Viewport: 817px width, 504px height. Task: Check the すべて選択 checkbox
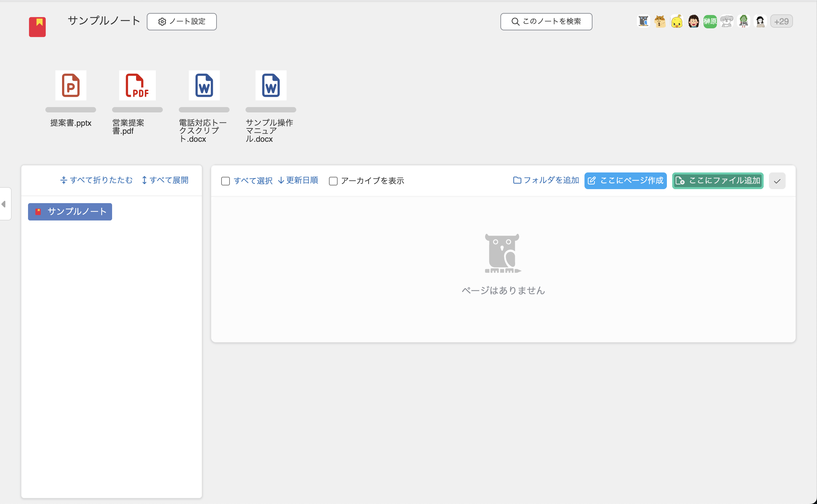[226, 181]
